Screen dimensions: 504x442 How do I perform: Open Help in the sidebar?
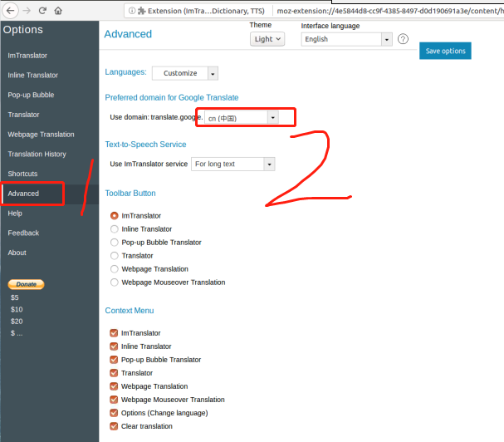(15, 214)
